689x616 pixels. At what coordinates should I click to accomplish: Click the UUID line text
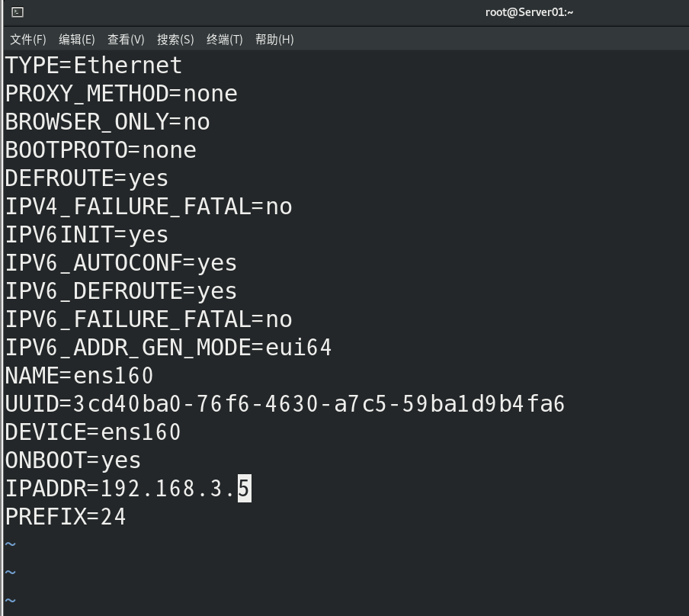[x=284, y=403]
